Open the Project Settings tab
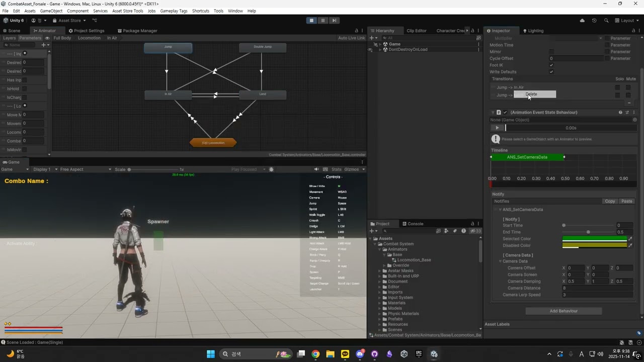The image size is (644, 362). click(87, 31)
